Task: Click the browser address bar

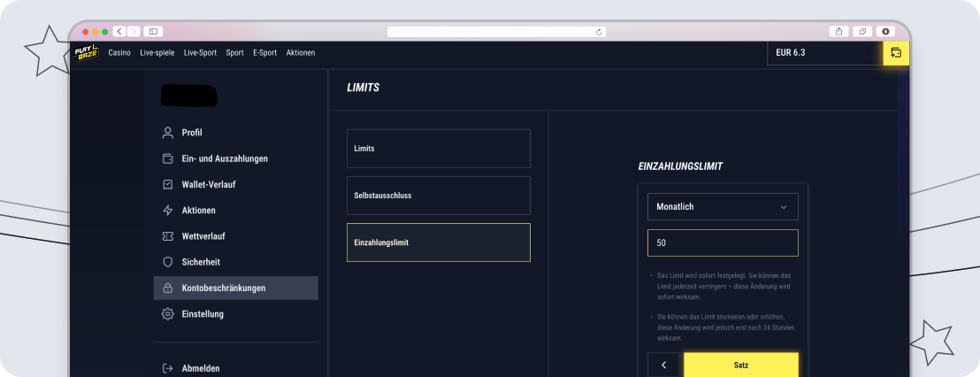Action: click(496, 32)
